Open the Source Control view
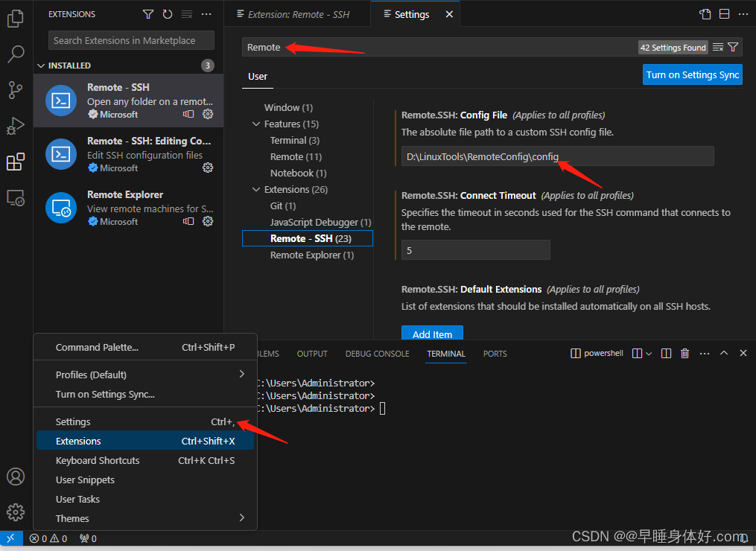The height and width of the screenshot is (551, 756). [x=16, y=89]
